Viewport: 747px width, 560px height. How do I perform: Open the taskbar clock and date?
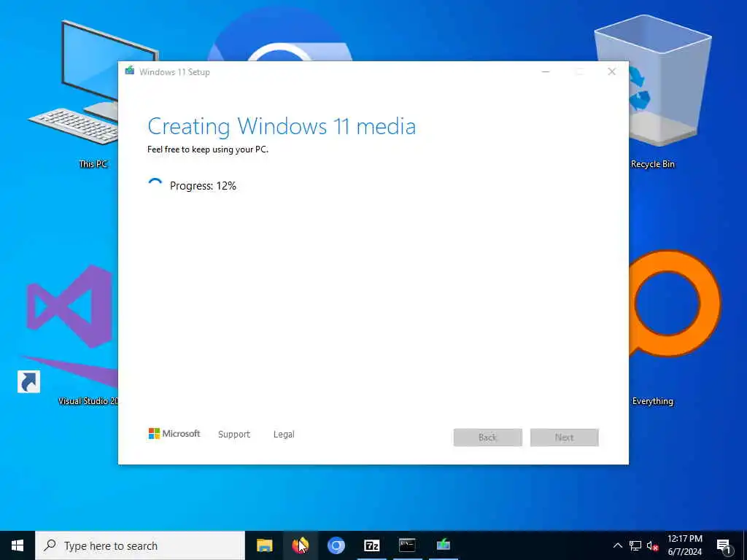tap(684, 545)
